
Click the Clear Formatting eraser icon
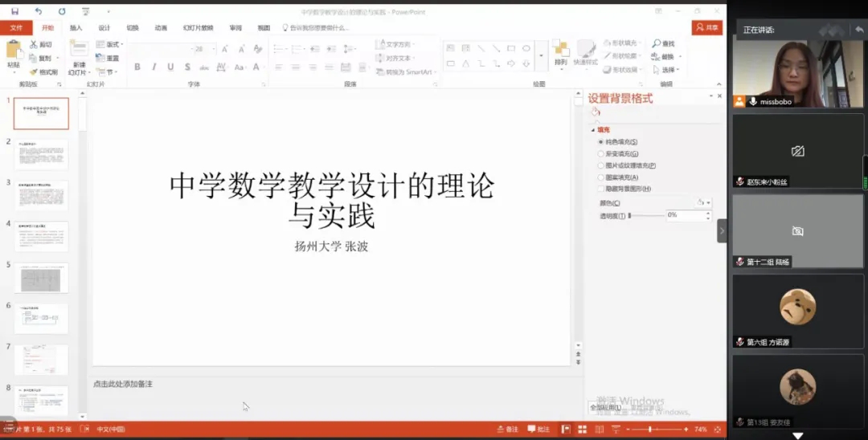click(258, 49)
